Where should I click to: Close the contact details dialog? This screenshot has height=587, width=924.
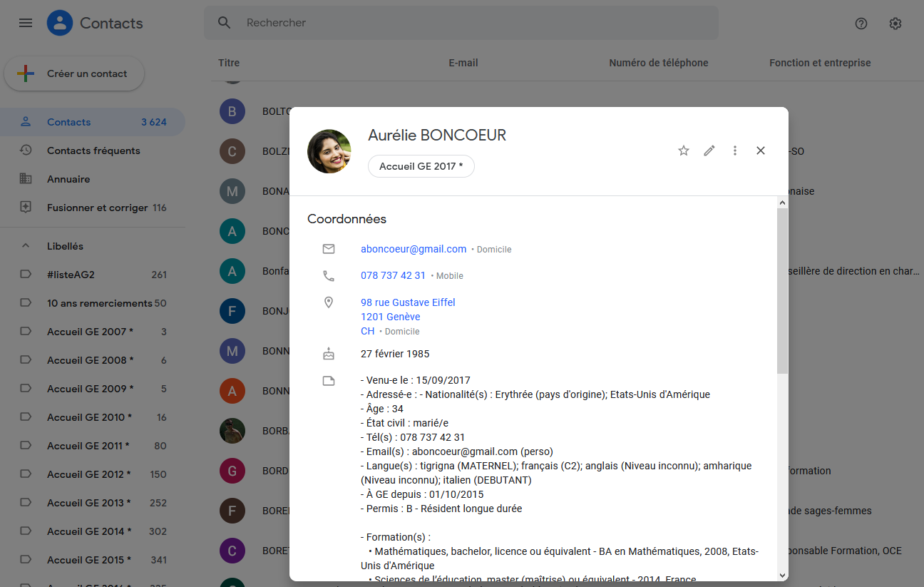point(761,150)
